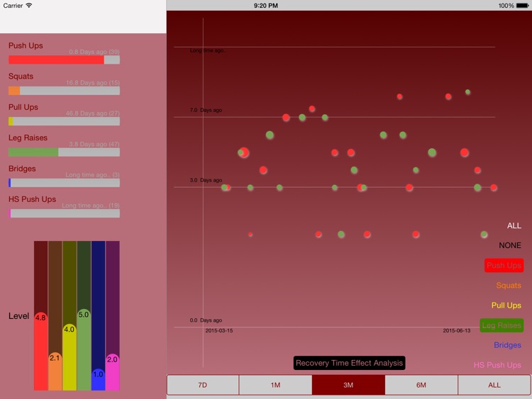Viewport: 532px width, 399px height.
Task: Toggle the orange Squats filter
Action: (x=509, y=286)
